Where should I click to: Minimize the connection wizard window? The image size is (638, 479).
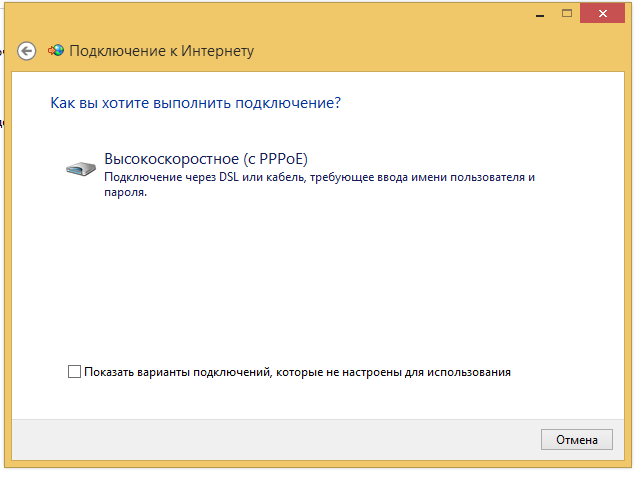click(540, 14)
